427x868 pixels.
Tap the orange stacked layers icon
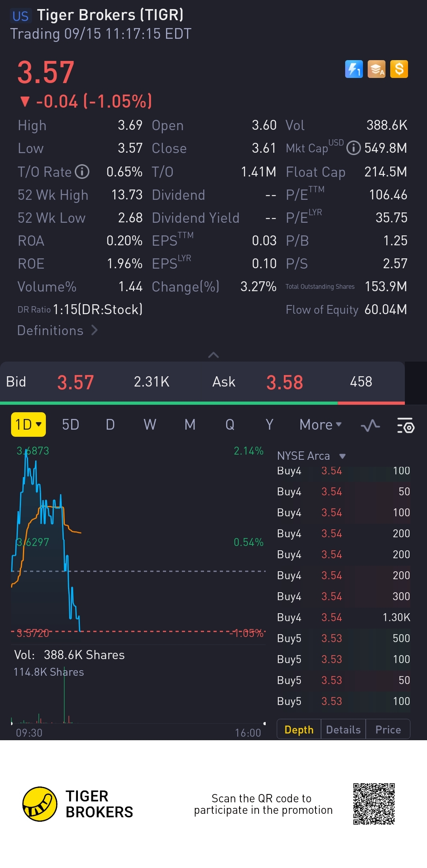point(376,69)
